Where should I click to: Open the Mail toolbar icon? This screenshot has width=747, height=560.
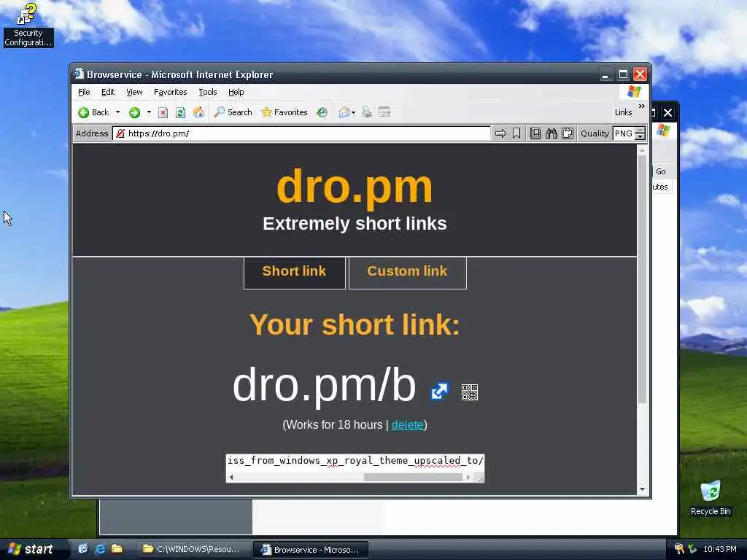pos(344,112)
